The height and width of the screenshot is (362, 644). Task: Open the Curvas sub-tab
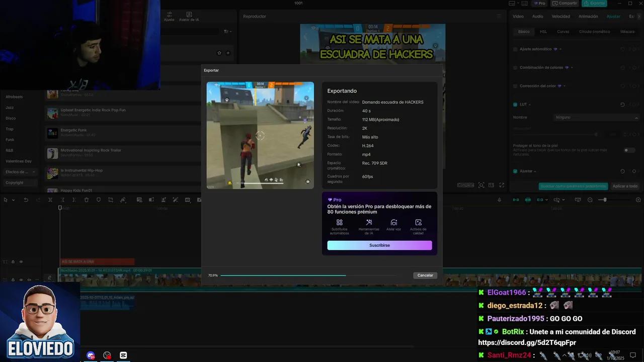point(563,32)
